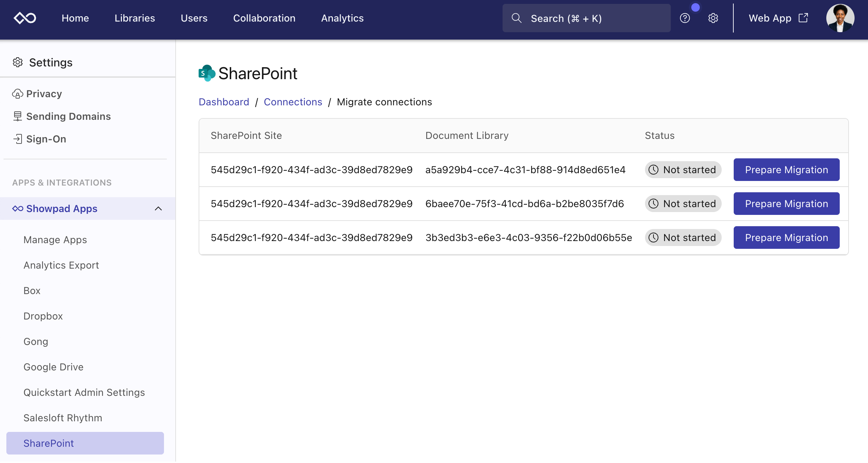
Task: Prepare Migration for library 3b3ed3b3
Action: point(786,238)
